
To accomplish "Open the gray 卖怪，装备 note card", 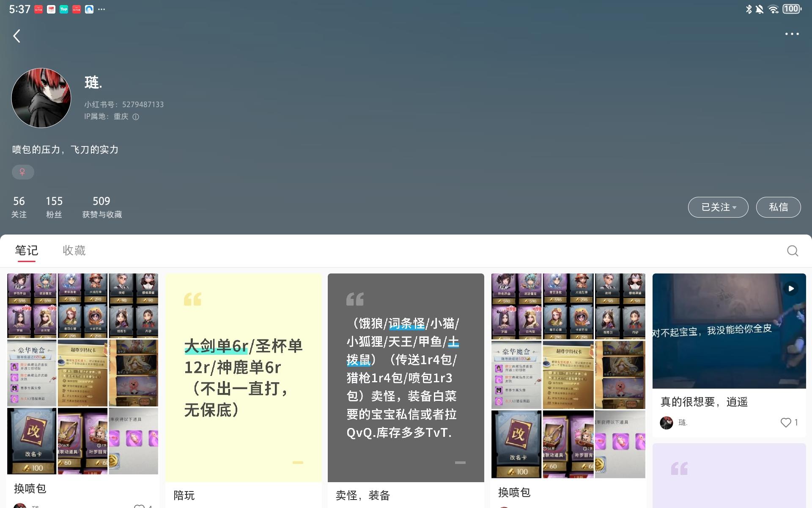I will (406, 377).
